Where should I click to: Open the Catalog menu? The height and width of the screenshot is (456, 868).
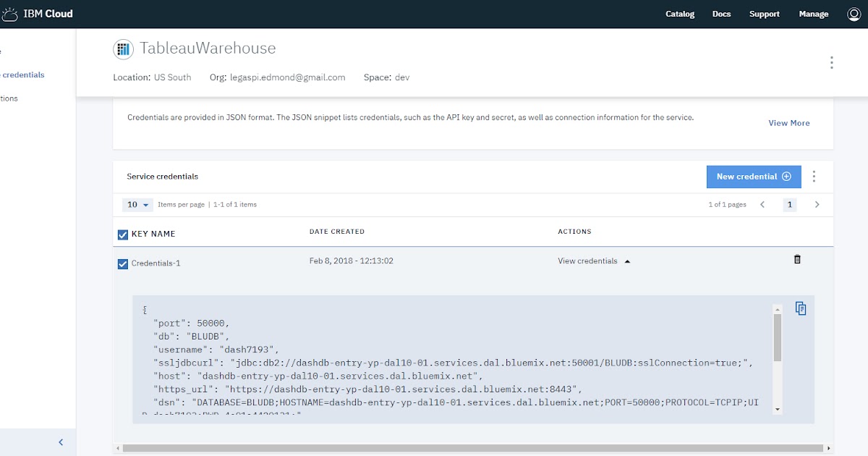click(x=679, y=13)
